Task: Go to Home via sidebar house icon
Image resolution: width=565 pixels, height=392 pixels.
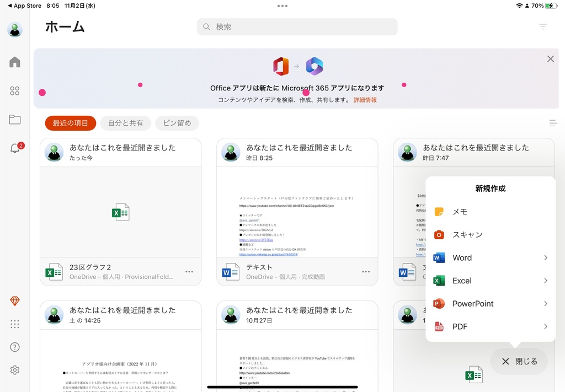Action: pos(15,62)
